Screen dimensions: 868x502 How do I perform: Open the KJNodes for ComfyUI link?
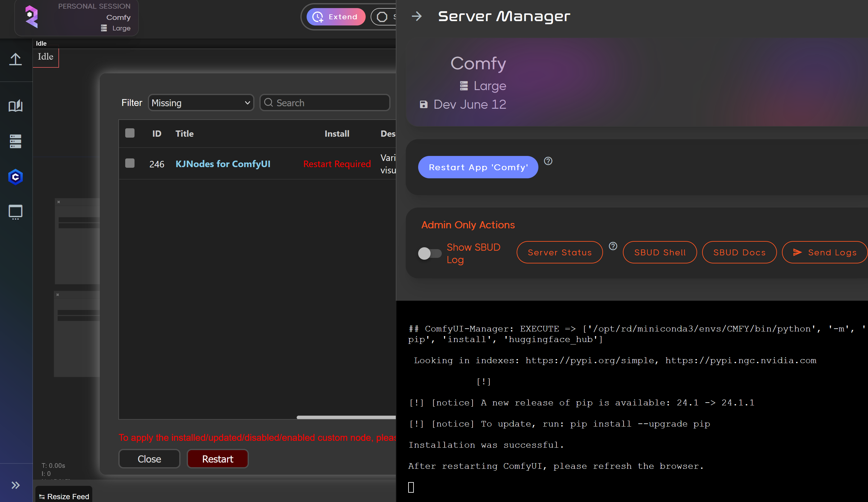tap(223, 164)
